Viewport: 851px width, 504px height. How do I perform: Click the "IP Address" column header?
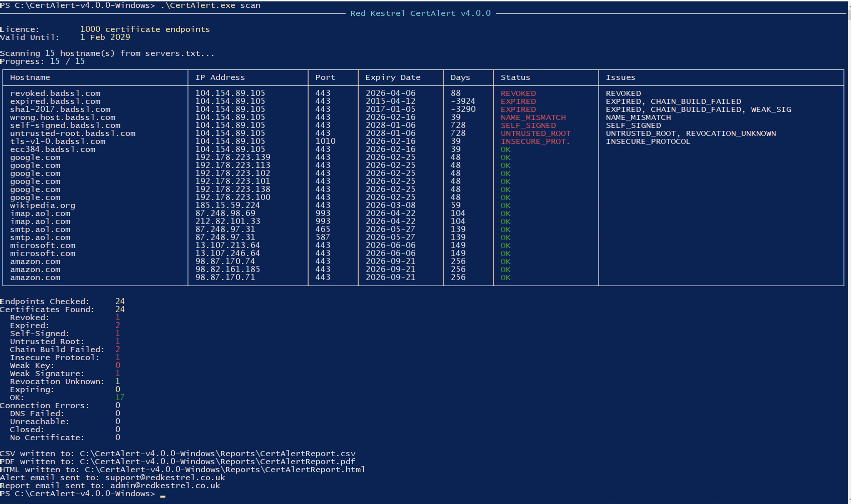coord(220,77)
